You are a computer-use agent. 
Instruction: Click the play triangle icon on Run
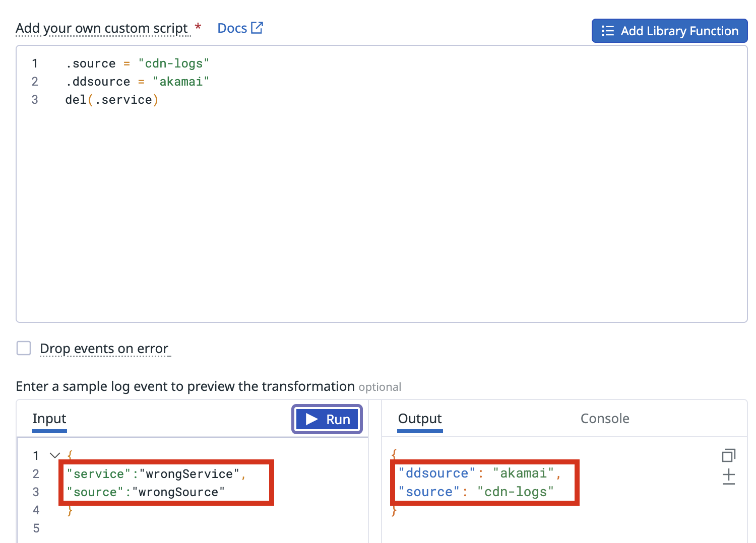(x=311, y=419)
